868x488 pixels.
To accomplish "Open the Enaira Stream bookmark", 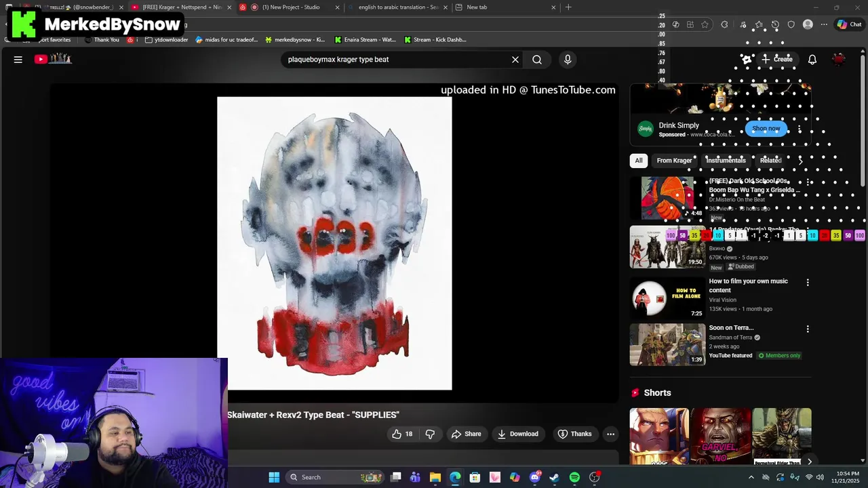I will [x=364, y=40].
